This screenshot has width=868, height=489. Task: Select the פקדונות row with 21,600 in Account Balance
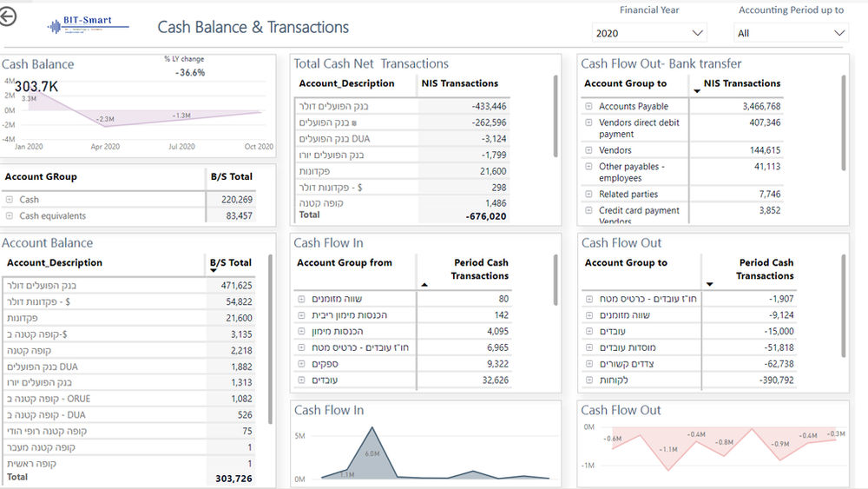[x=129, y=318]
